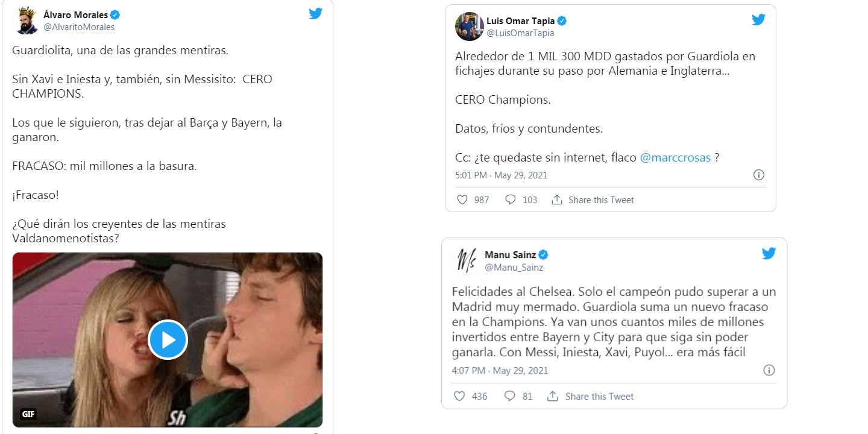Share this Tweet from Luis Omar Tapia
The image size is (868, 434).
pyautogui.click(x=593, y=200)
